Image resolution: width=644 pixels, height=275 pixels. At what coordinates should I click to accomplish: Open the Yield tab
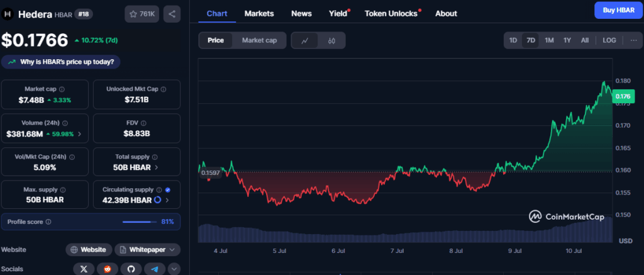pos(338,14)
